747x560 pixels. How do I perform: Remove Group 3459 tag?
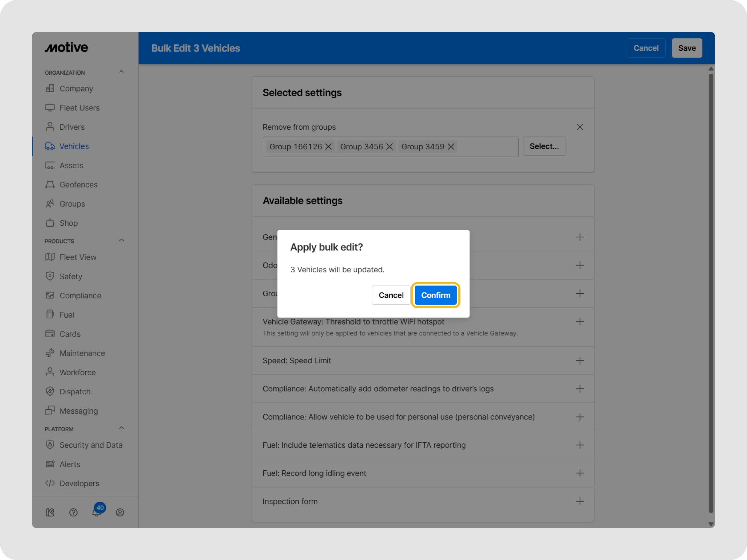451,146
